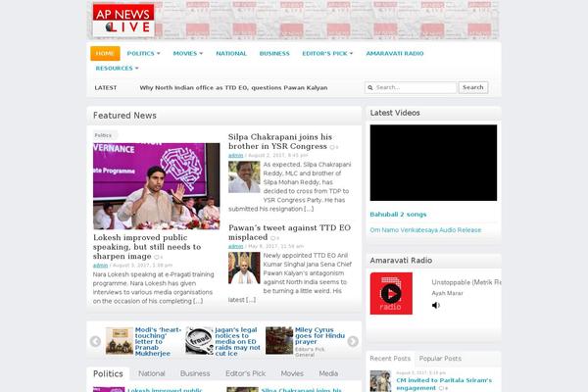The image size is (588, 392).
Task: Click admin author link under Lokesh article
Action: [100, 266]
